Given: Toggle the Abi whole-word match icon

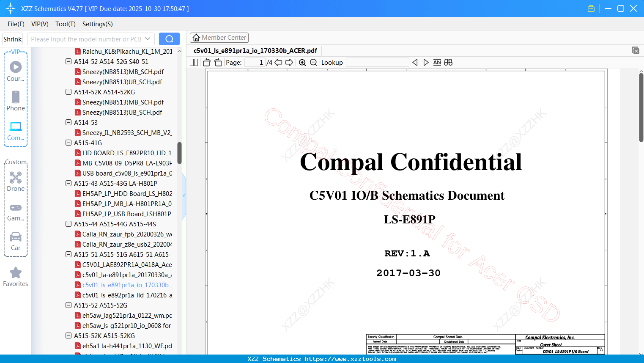Looking at the screenshot, I should click(x=437, y=63).
